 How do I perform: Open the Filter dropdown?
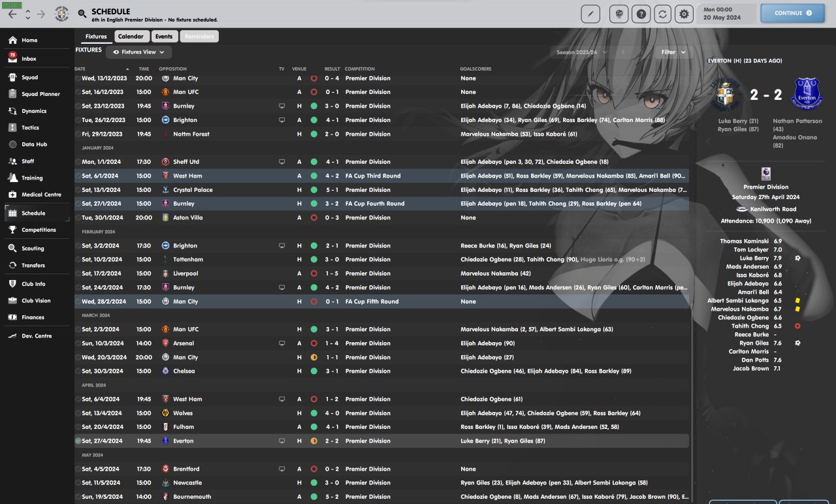[673, 52]
